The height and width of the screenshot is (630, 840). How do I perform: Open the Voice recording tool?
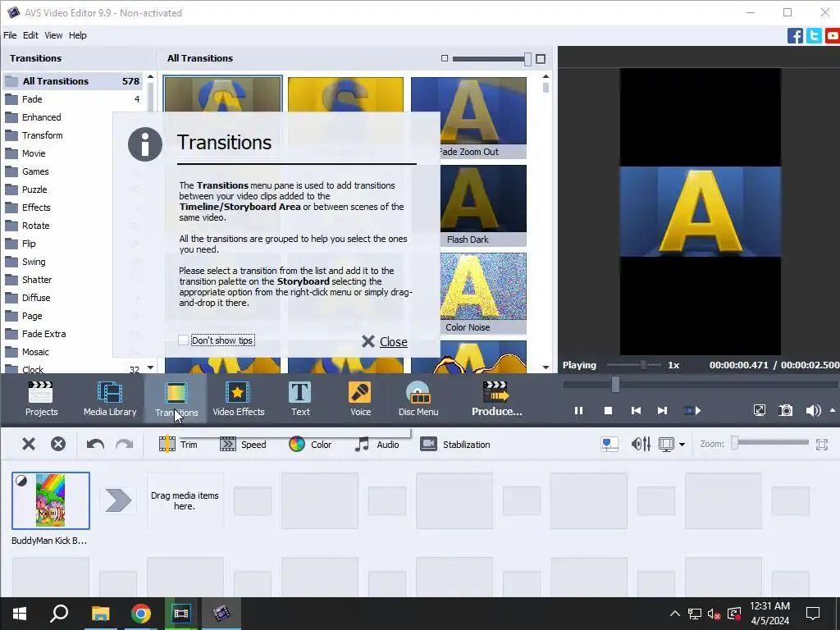pyautogui.click(x=360, y=399)
